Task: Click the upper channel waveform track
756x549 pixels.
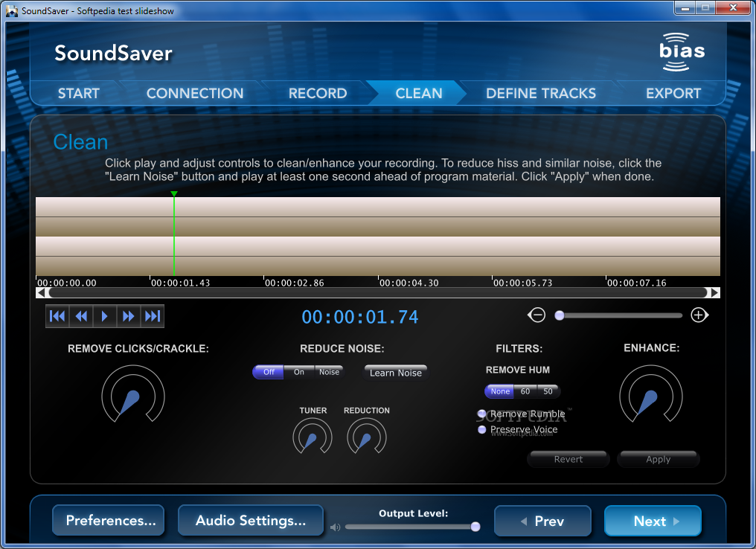Action: [378, 216]
